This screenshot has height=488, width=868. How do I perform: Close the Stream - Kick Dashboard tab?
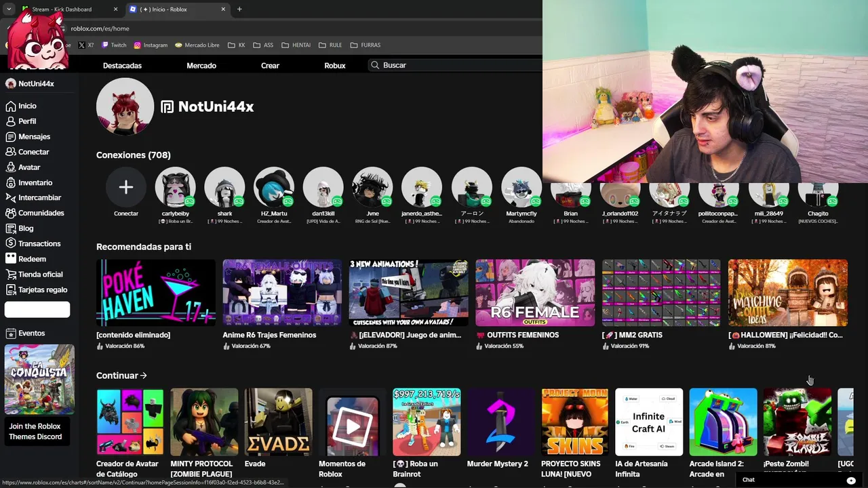coord(115,9)
